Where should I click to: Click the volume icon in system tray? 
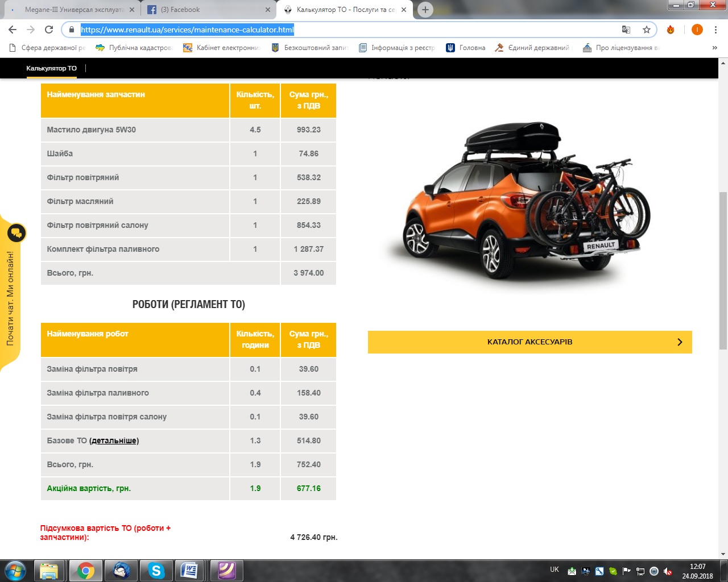668,571
